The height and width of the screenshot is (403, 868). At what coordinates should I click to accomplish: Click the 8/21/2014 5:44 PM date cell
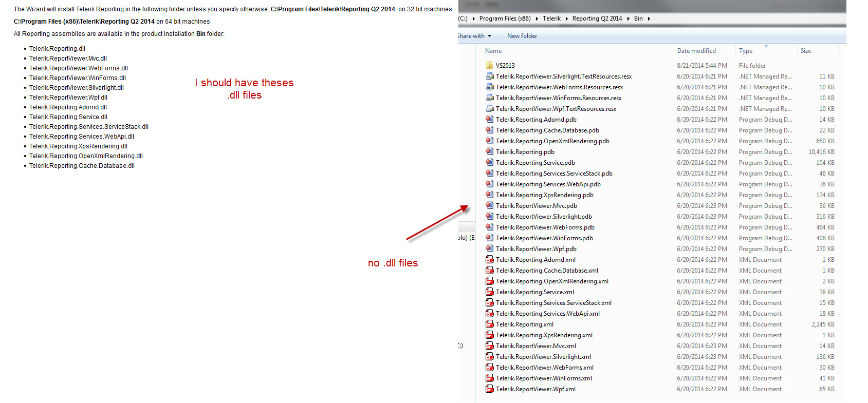[702, 66]
